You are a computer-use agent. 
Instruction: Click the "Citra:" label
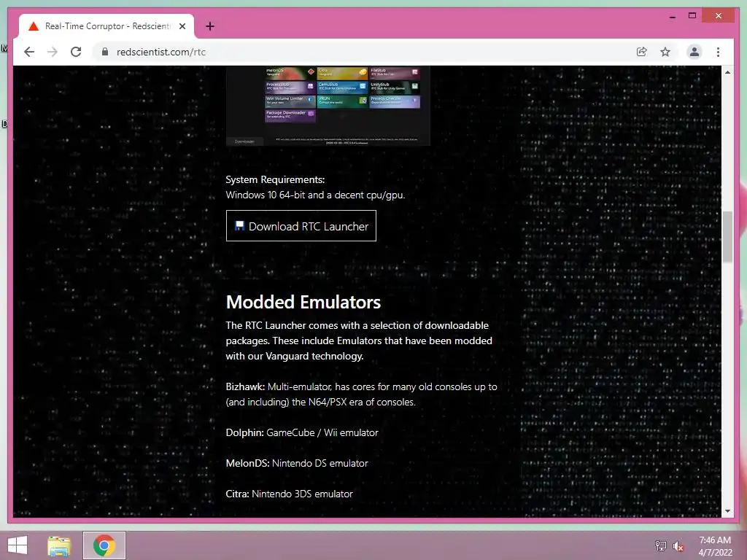click(x=237, y=494)
